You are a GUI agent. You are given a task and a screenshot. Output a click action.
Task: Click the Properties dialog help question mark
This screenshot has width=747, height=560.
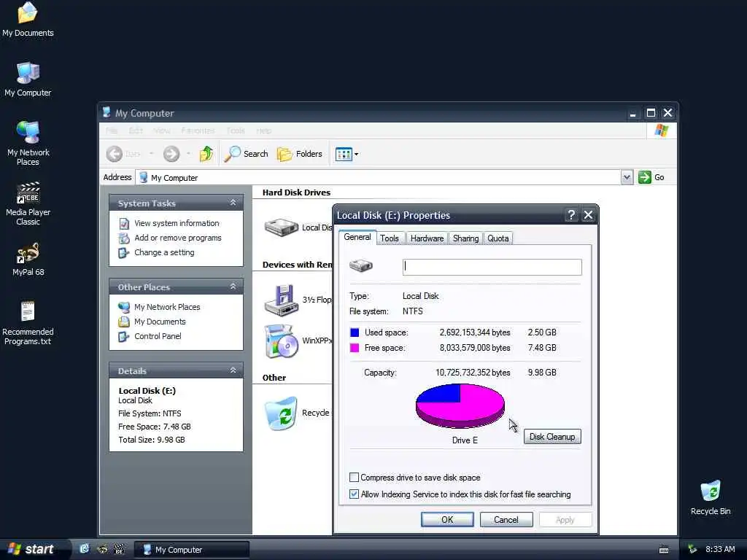571,215
